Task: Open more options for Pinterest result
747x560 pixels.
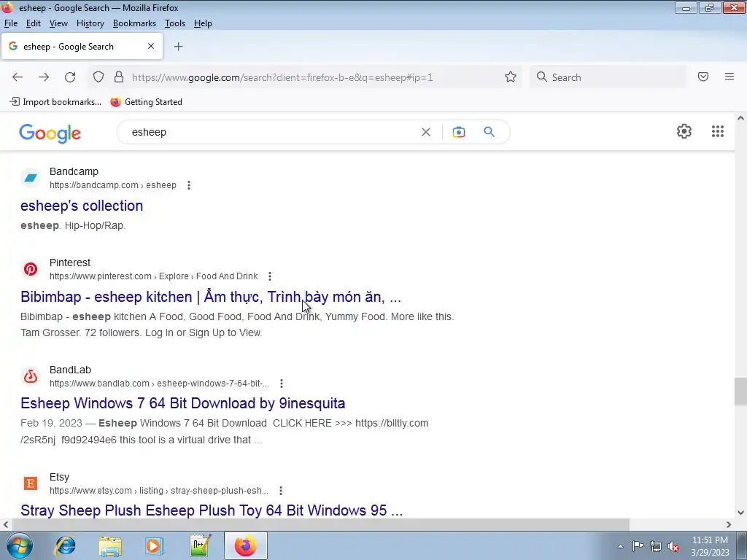Action: [x=270, y=276]
